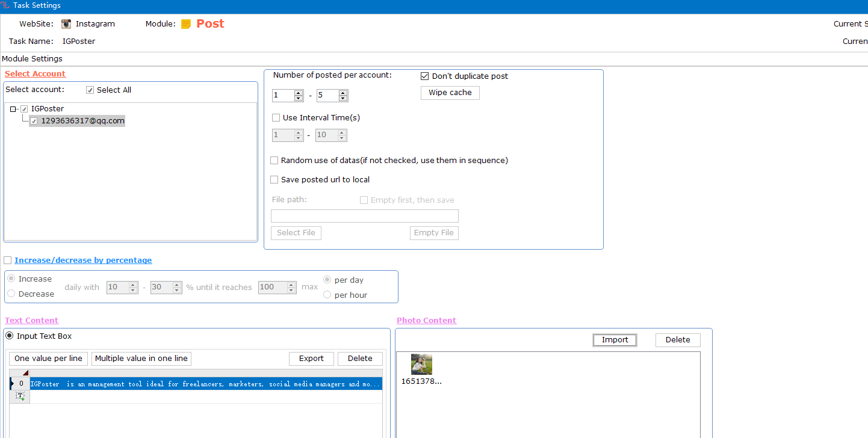Click the Post module note icon
Image resolution: width=868 pixels, height=438 pixels.
[x=186, y=24]
